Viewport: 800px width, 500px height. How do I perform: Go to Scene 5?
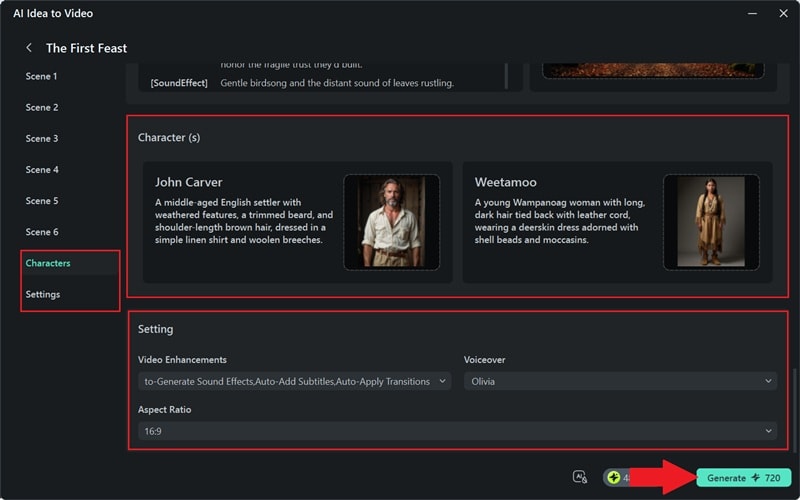(42, 201)
